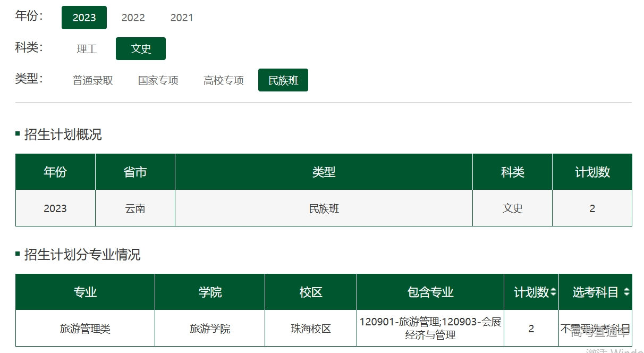Select 理工 subject category
Screen dimensions: 644x353
[x=87, y=49]
